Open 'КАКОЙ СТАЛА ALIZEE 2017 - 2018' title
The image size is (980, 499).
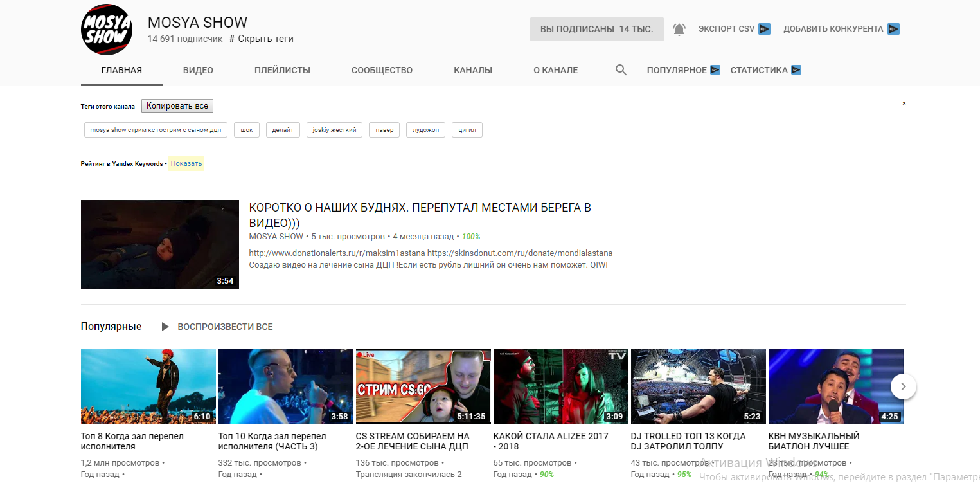[x=551, y=441]
